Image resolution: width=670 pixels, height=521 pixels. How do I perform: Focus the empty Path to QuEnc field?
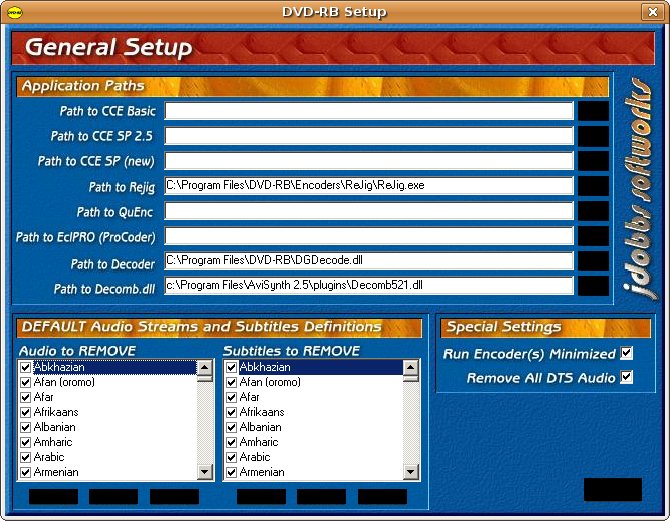[x=369, y=211]
